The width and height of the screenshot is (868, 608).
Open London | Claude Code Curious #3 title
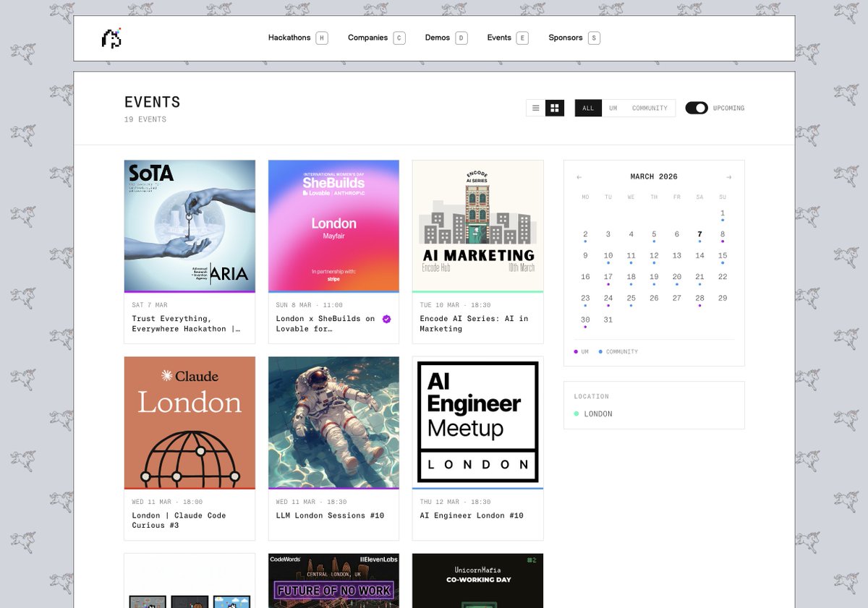[x=179, y=521]
